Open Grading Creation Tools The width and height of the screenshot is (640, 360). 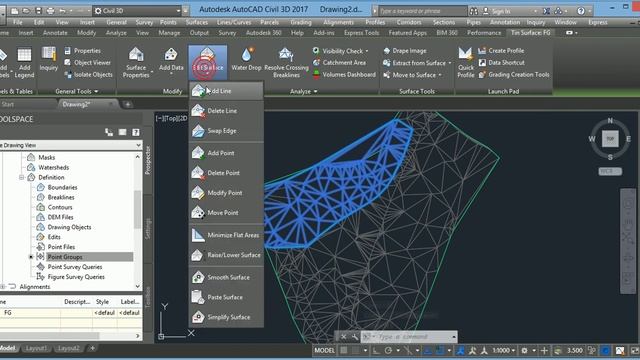click(x=514, y=75)
